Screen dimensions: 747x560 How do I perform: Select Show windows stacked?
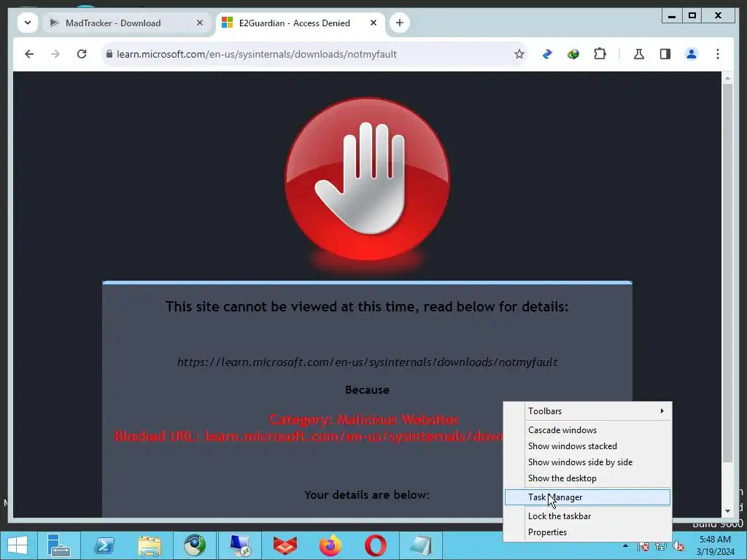[x=587, y=446]
